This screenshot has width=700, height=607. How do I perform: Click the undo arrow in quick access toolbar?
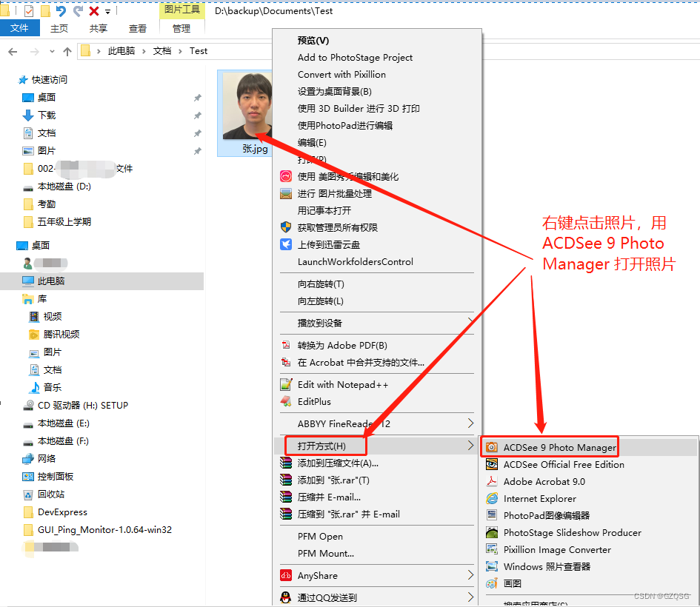tap(61, 11)
